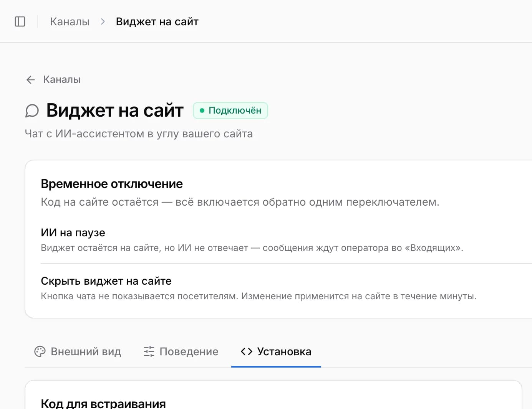Toggle the sidebar panel icon in the header
532x409 pixels.
20,21
